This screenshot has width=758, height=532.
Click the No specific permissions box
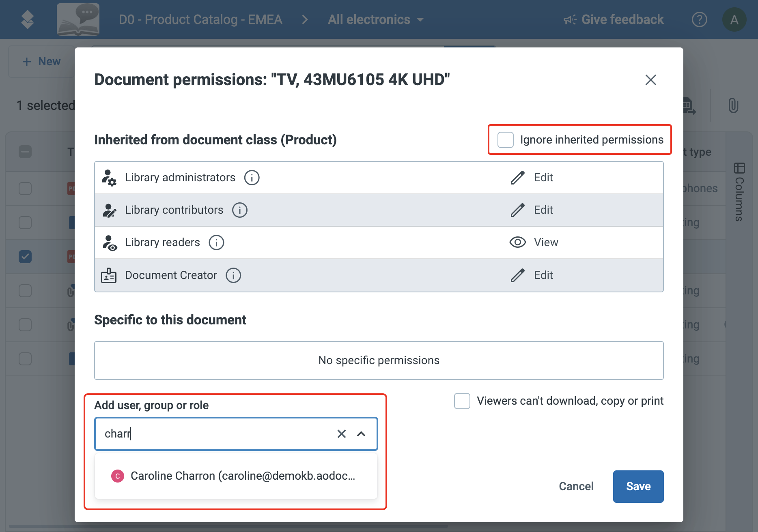pyautogui.click(x=379, y=360)
